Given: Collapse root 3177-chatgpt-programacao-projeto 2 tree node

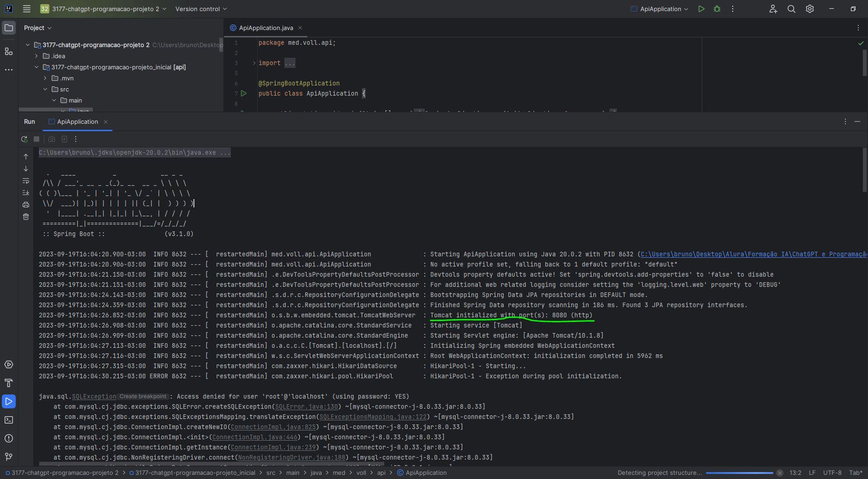Looking at the screenshot, I should coord(28,45).
